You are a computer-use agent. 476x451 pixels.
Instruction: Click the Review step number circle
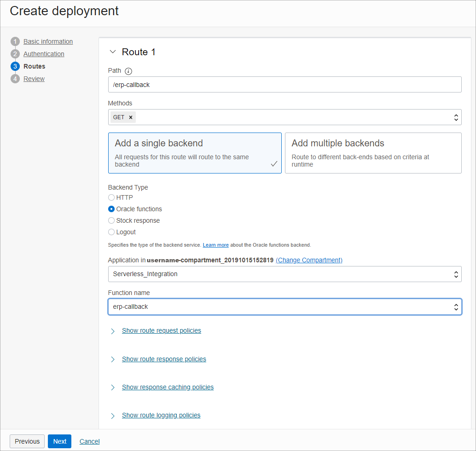[15, 78]
